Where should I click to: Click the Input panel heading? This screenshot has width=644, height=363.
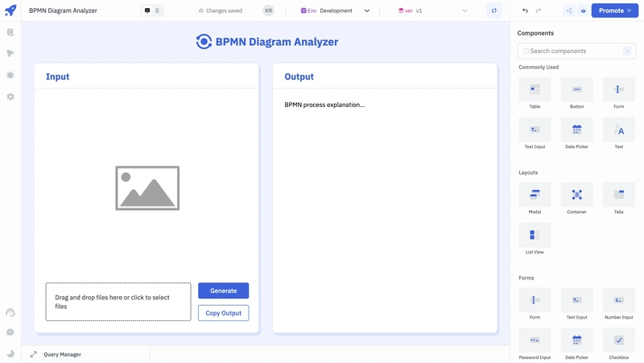click(57, 76)
